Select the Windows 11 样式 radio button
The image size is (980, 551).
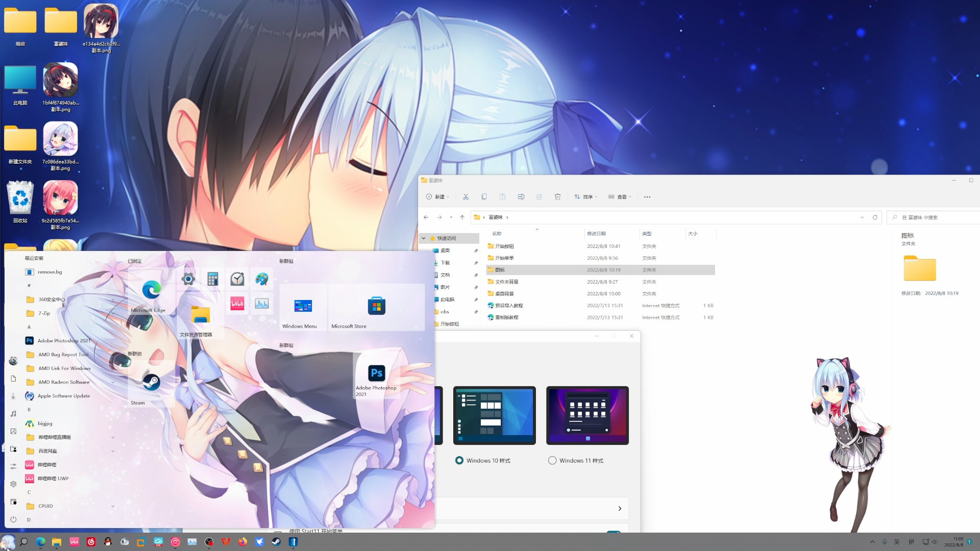[552, 461]
